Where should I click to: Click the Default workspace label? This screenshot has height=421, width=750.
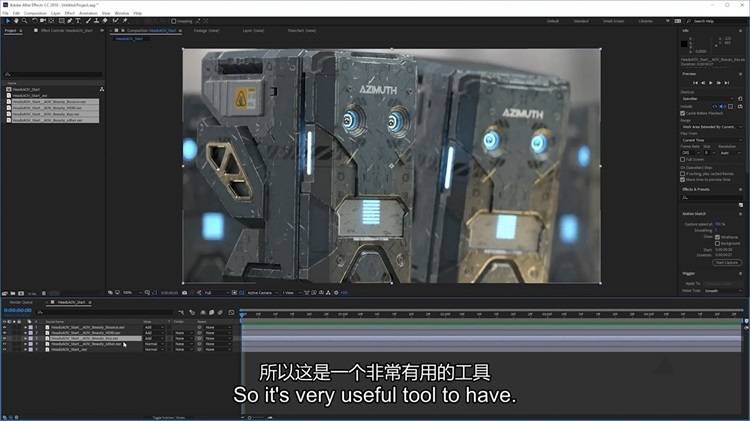pyautogui.click(x=553, y=21)
